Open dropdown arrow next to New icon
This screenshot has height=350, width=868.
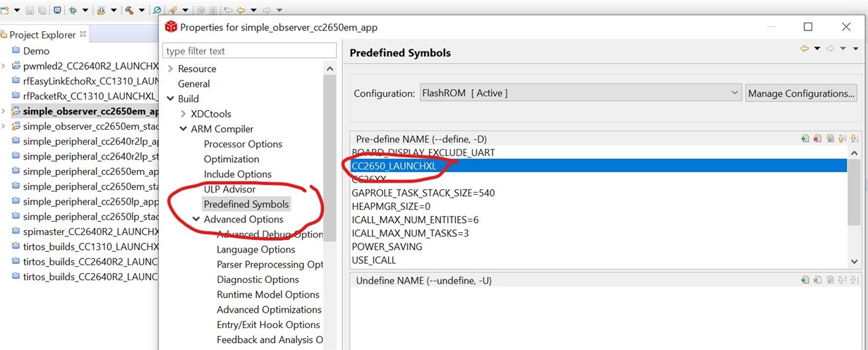18,11
